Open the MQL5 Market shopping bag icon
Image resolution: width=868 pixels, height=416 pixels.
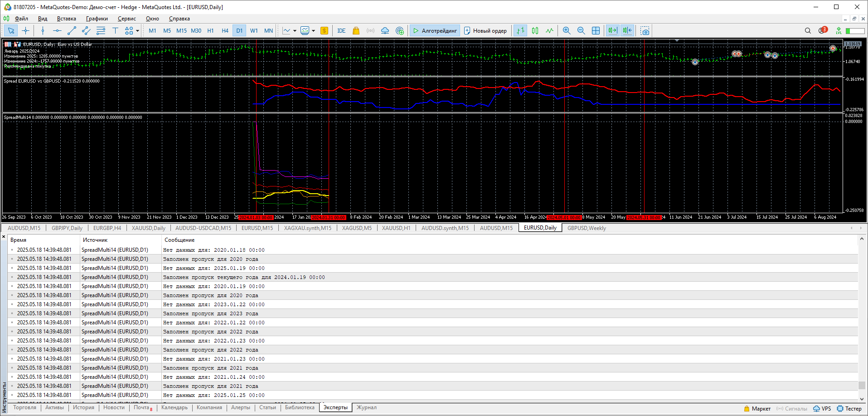[x=356, y=31]
